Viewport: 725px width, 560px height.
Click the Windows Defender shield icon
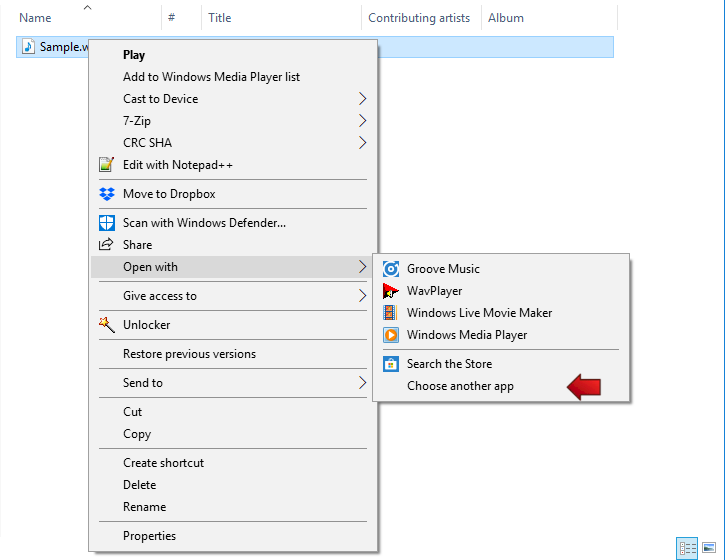(107, 223)
